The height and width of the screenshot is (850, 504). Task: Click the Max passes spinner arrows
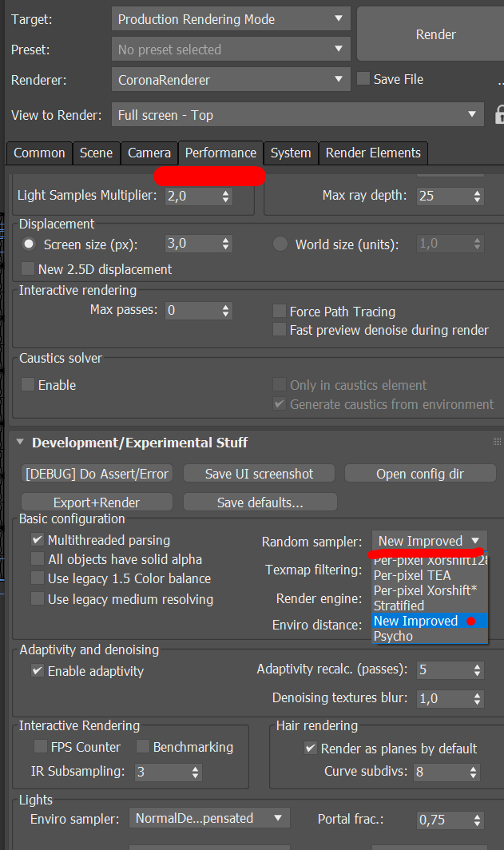225,310
